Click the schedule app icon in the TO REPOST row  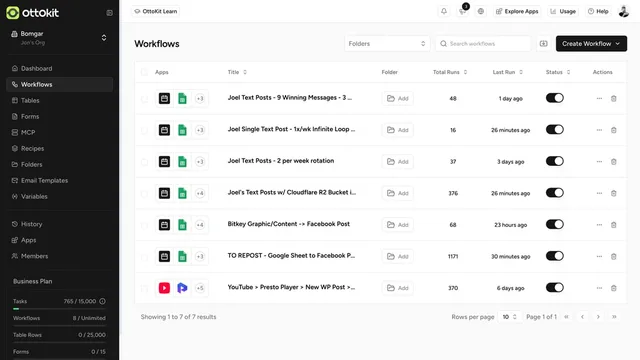click(x=164, y=256)
